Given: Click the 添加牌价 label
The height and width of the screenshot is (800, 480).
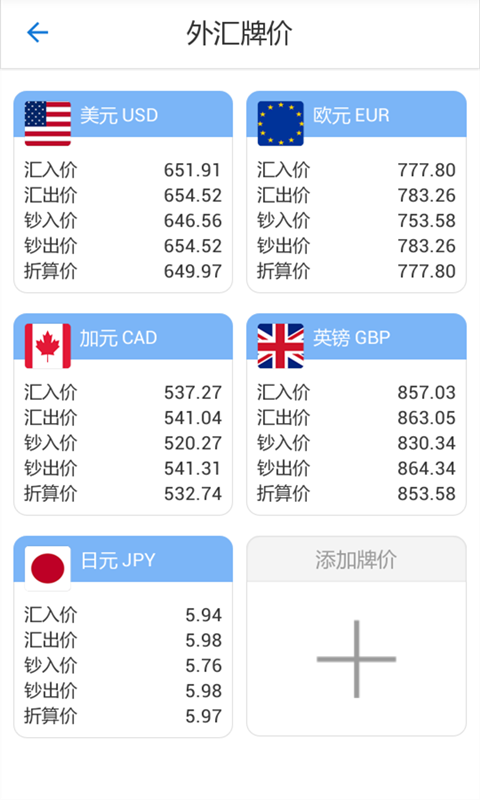Looking at the screenshot, I should 356,560.
